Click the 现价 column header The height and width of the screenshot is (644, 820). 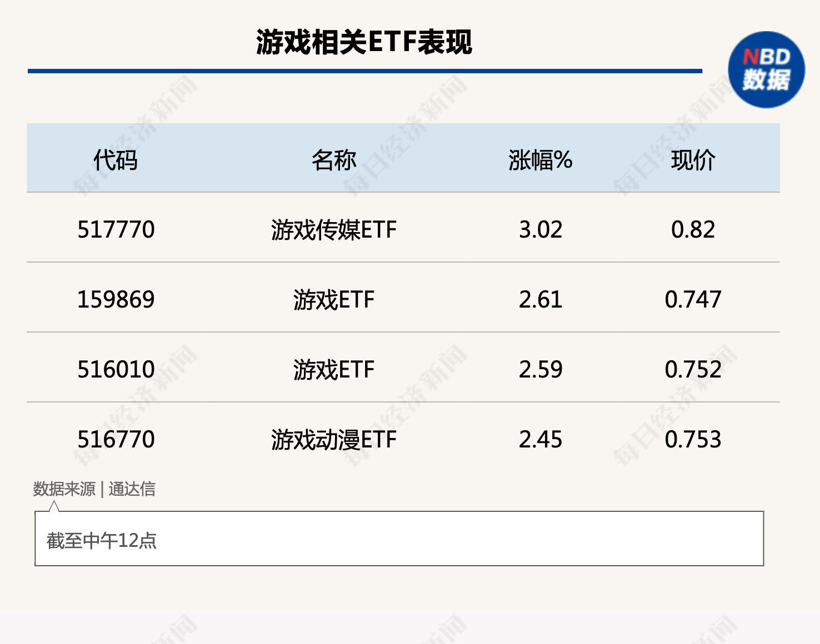tap(693, 160)
